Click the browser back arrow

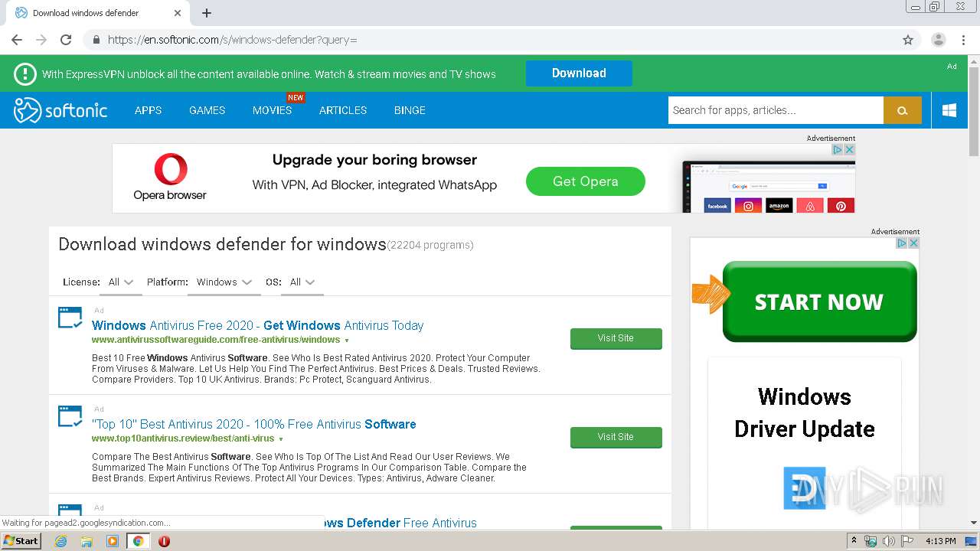point(17,40)
